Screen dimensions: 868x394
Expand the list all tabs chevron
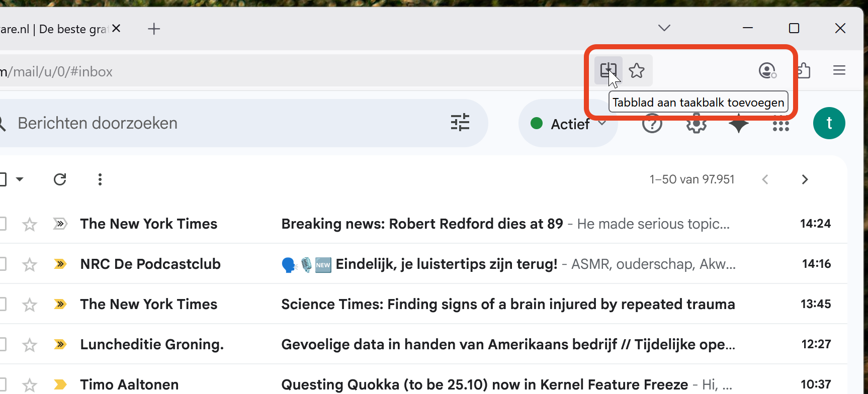point(664,28)
